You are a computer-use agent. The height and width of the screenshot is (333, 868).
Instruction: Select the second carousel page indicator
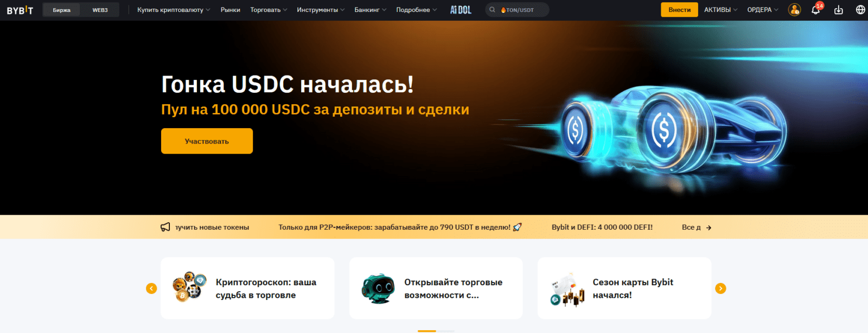tap(446, 331)
